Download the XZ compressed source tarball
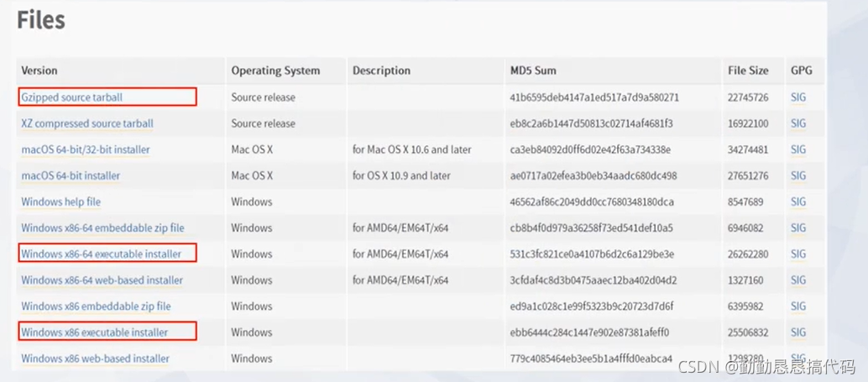 (87, 123)
